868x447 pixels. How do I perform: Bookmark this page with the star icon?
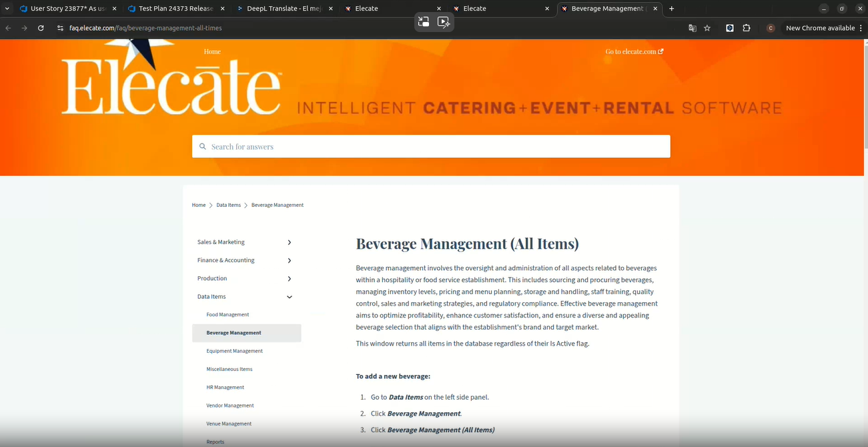coord(707,28)
